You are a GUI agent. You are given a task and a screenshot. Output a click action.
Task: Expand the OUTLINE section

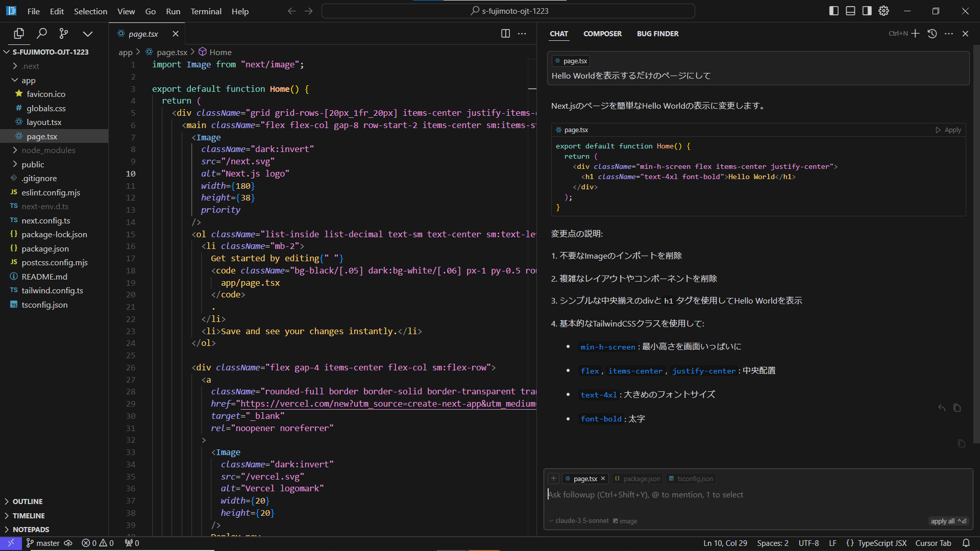pyautogui.click(x=28, y=502)
